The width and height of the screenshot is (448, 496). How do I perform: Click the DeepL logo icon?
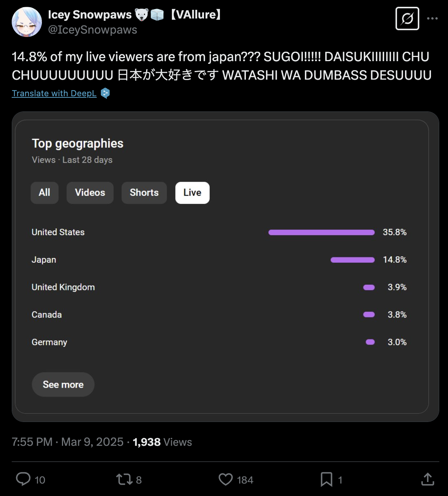(x=105, y=93)
